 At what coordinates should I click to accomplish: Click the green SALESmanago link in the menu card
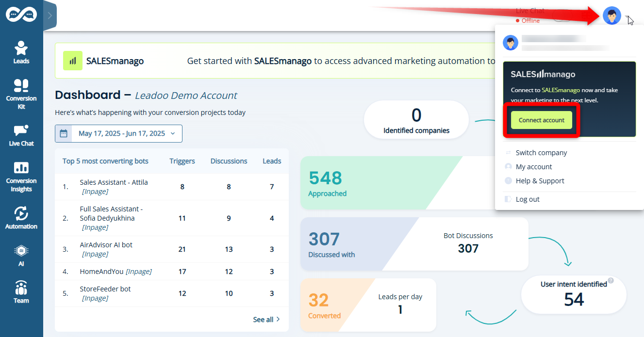(561, 90)
